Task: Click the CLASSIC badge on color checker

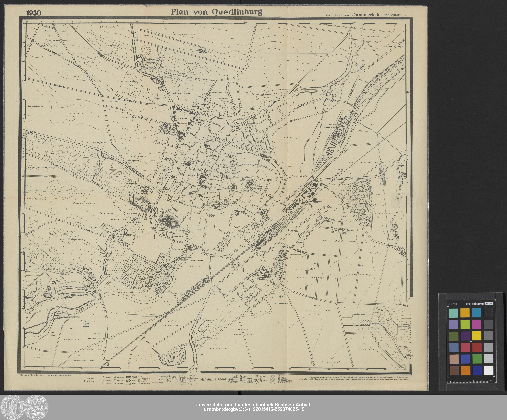Action: [489, 304]
